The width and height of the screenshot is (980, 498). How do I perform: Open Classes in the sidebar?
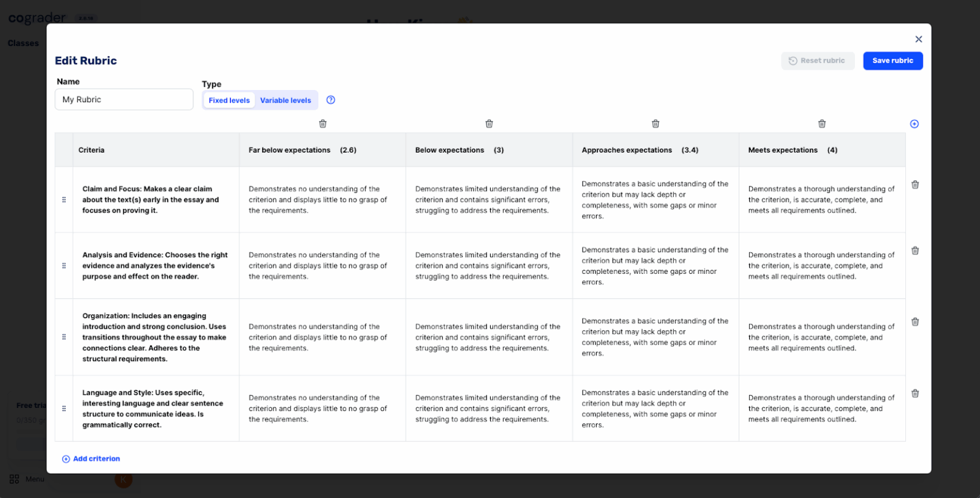click(23, 43)
